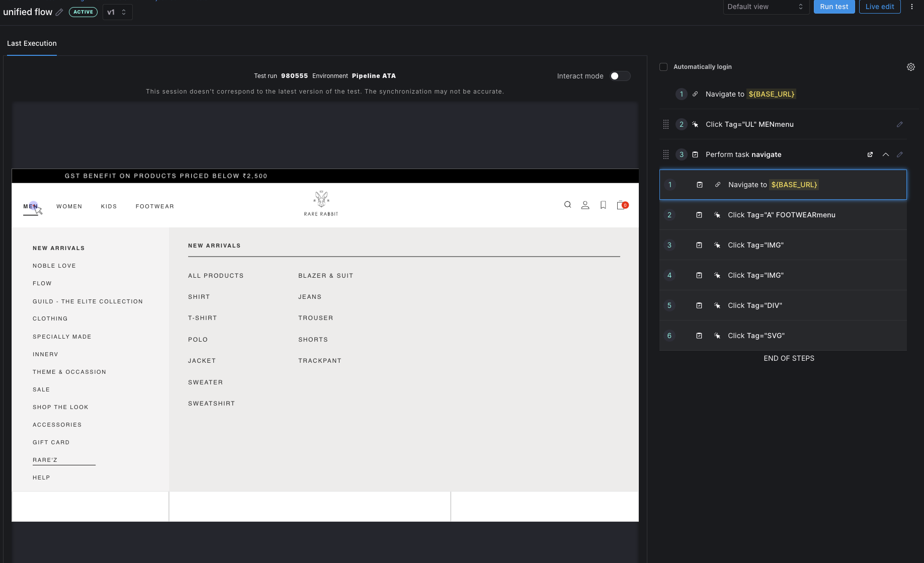Open the three-dot overflow menu top right
This screenshot has width=924, height=563.
[x=912, y=7]
